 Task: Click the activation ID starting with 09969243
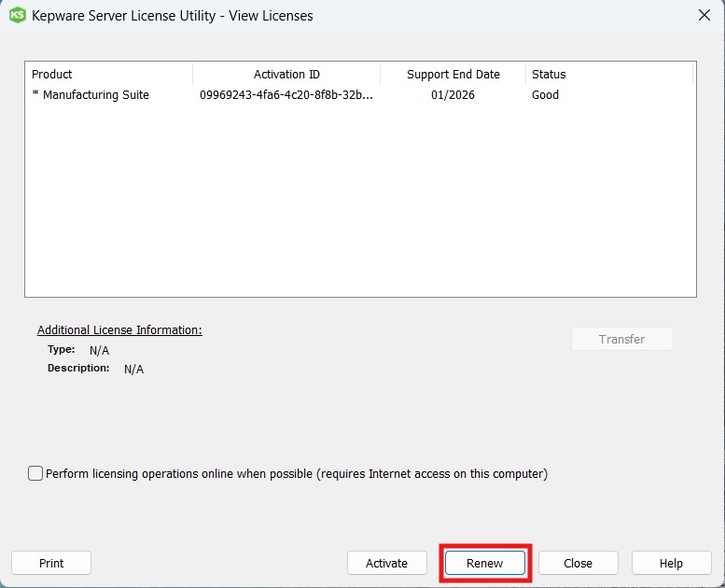tap(286, 94)
